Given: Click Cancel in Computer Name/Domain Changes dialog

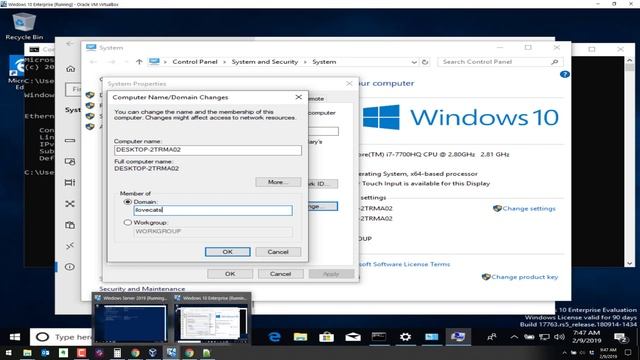Looking at the screenshot, I should pos(278,252).
